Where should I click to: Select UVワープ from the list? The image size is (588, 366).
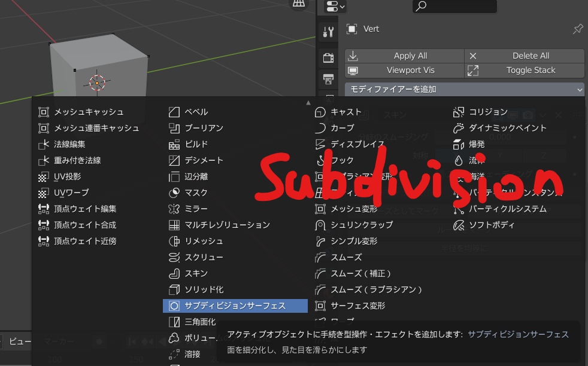63,193
